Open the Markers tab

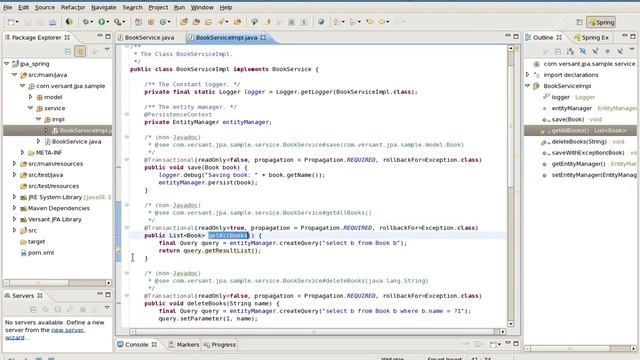pyautogui.click(x=184, y=344)
